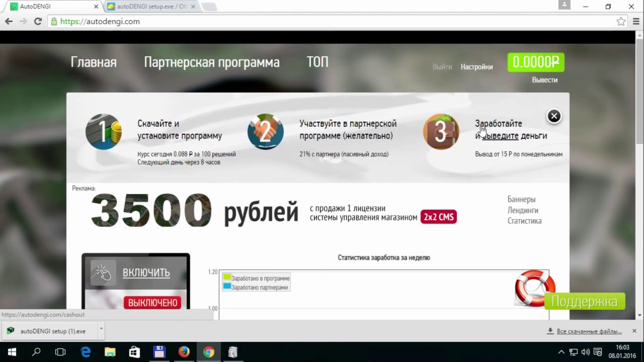The height and width of the screenshot is (362, 644).
Task: Click the hand pointer ВКЛЮЧИТЬ icon
Action: click(x=103, y=273)
